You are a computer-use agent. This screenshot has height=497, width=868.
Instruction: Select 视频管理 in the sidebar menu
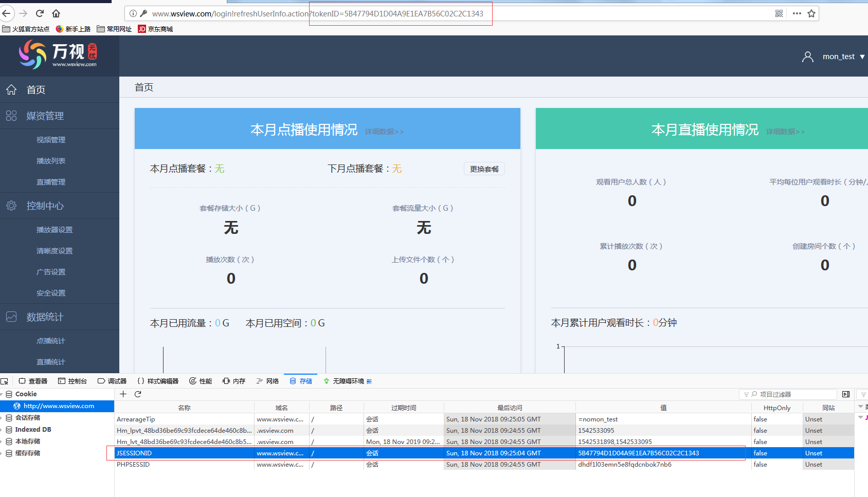(51, 139)
